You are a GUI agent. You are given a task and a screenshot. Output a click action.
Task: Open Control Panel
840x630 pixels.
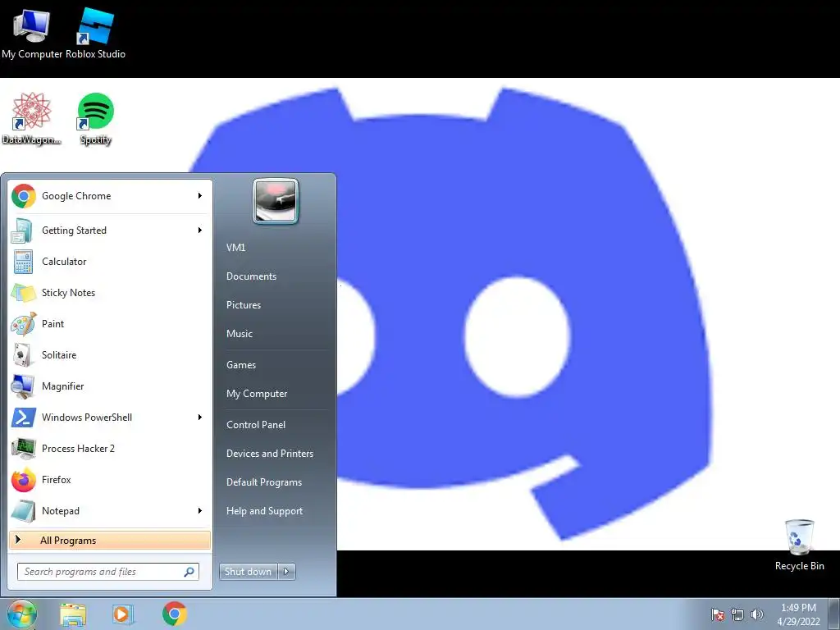256,425
